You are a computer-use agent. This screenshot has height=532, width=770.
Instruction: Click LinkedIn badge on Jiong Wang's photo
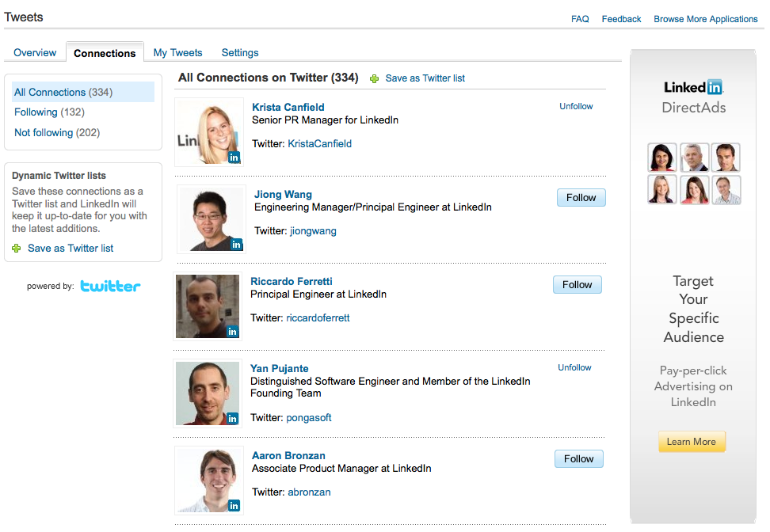[x=236, y=245]
